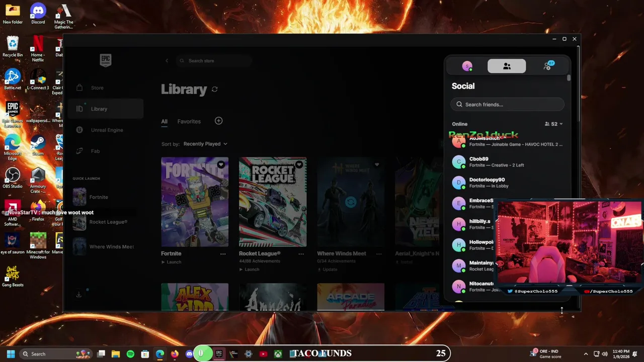Screen dimensions: 644x362
Task: Open the Steam desktop shortcut
Action: pyautogui.click(x=38, y=145)
